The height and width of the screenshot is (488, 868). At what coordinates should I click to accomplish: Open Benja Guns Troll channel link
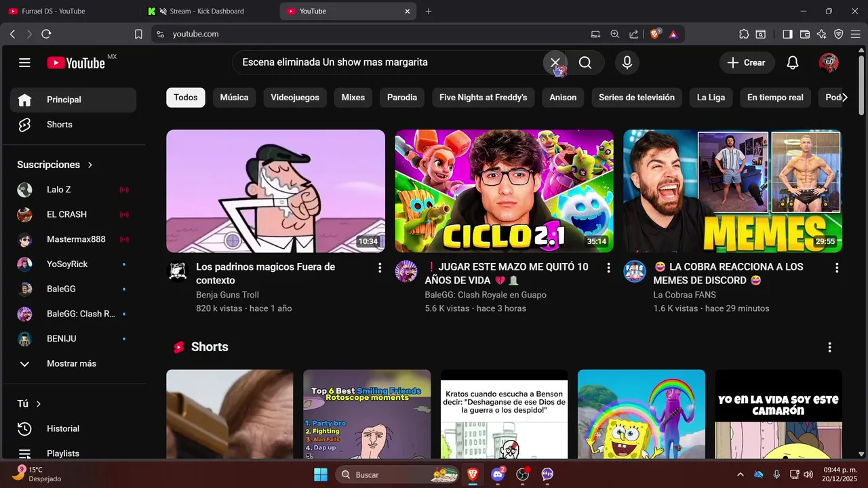(227, 295)
